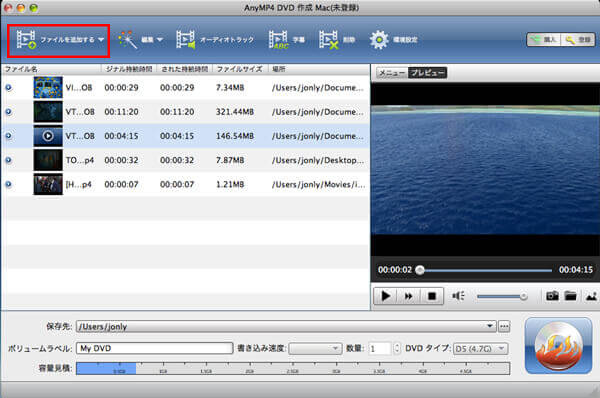This screenshot has height=398, width=600.
Task: Click file size 1.21MB cell
Action: pos(230,184)
